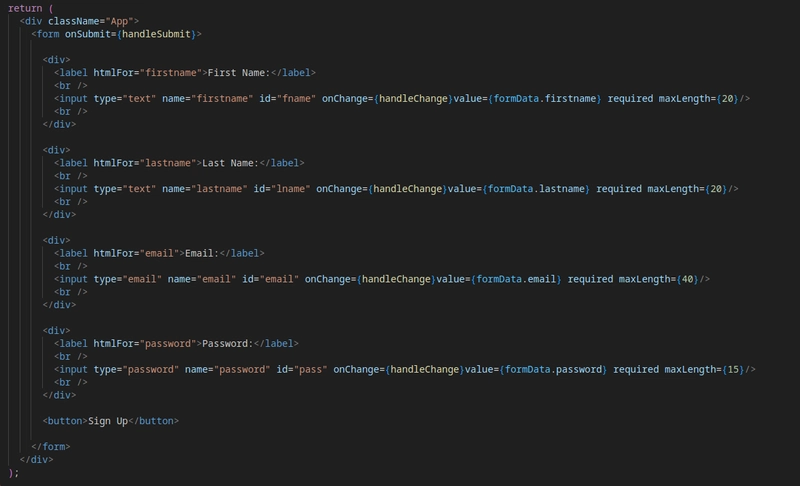Click id="pass" attribute on password input
The image size is (800, 486).
coord(302,369)
